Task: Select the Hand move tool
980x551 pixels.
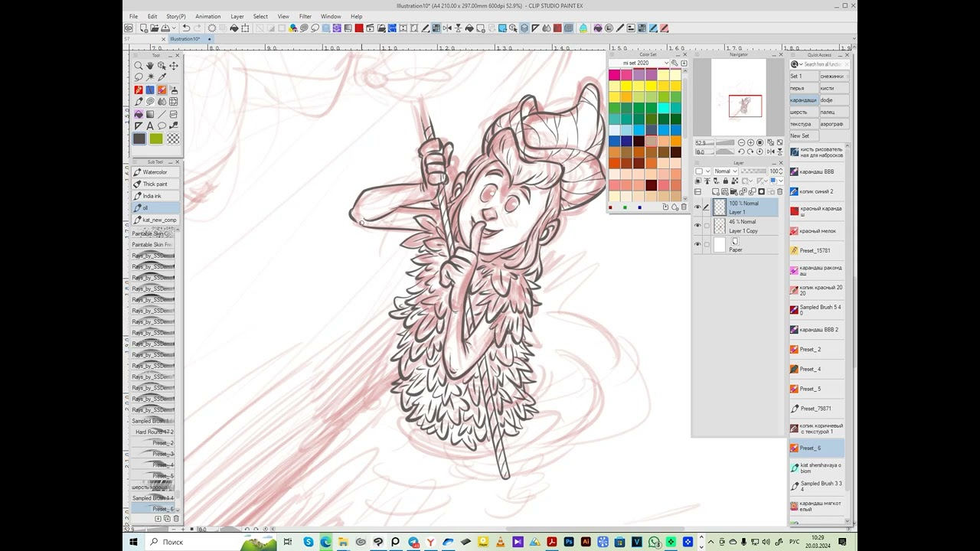Action: pyautogui.click(x=150, y=66)
